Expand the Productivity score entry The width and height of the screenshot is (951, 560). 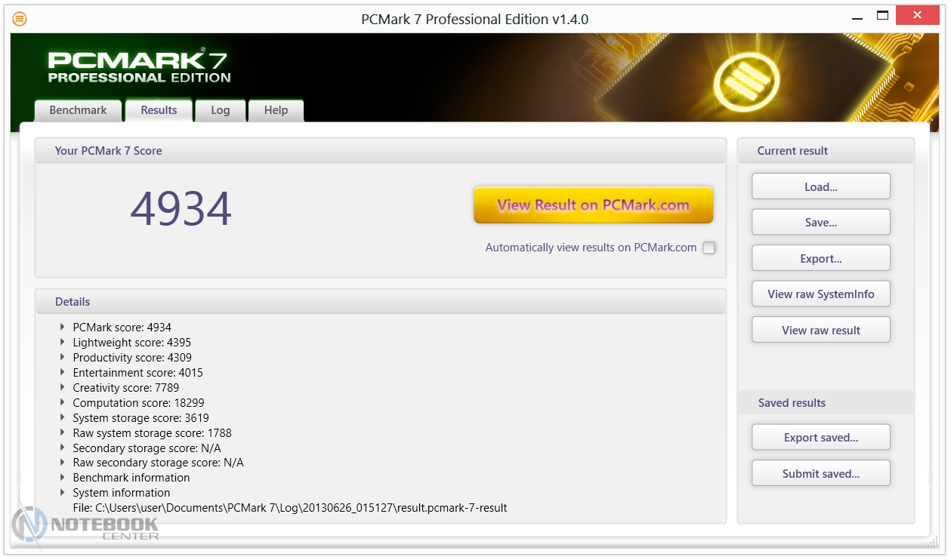pos(62,358)
